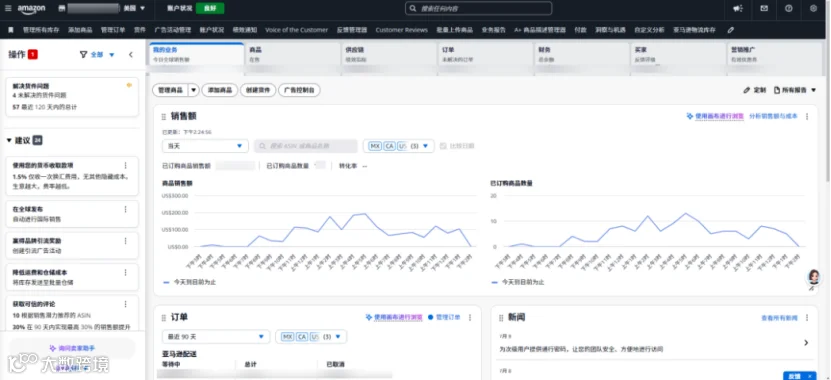Click the three-dot menu on 在全球发布 card
Screen dimensions: 831x380
pyautogui.click(x=126, y=209)
